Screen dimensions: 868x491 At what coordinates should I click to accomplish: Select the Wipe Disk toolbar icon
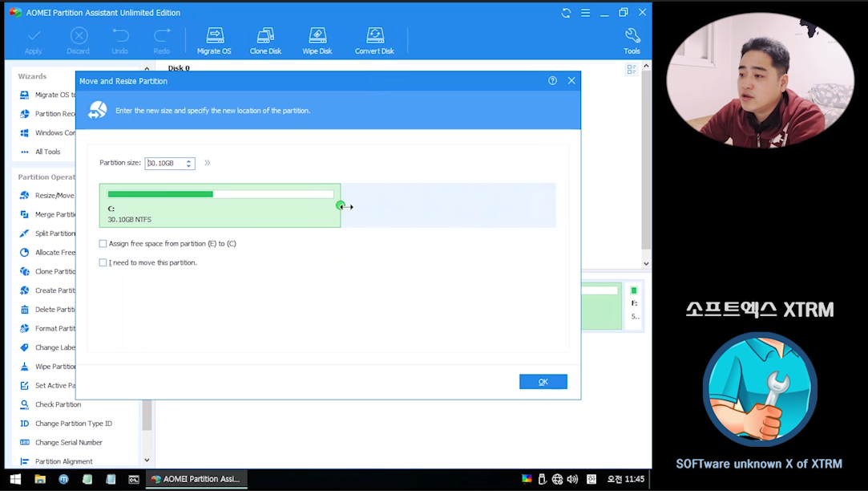tap(317, 40)
